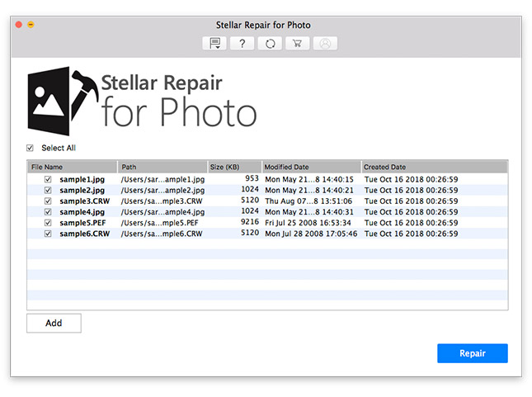Click the Add button

[54, 323]
